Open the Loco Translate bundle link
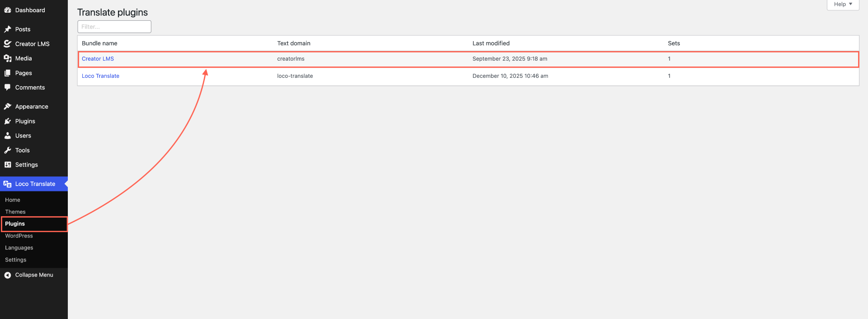The width and height of the screenshot is (868, 319). [100, 76]
